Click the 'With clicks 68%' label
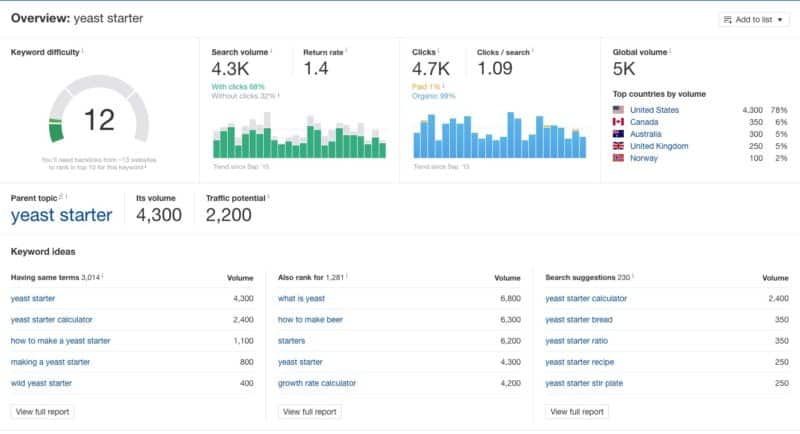This screenshot has height=434, width=800. click(x=238, y=87)
